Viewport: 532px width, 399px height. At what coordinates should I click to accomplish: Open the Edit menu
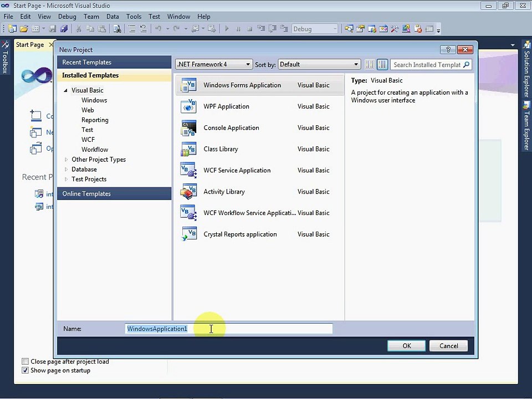25,17
